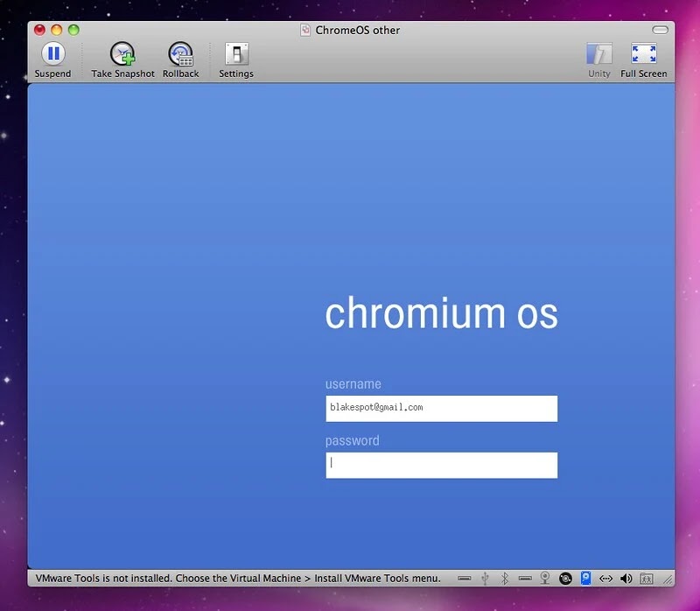Click the Bluetooth status icon
This screenshot has height=611, width=700.
tap(505, 579)
